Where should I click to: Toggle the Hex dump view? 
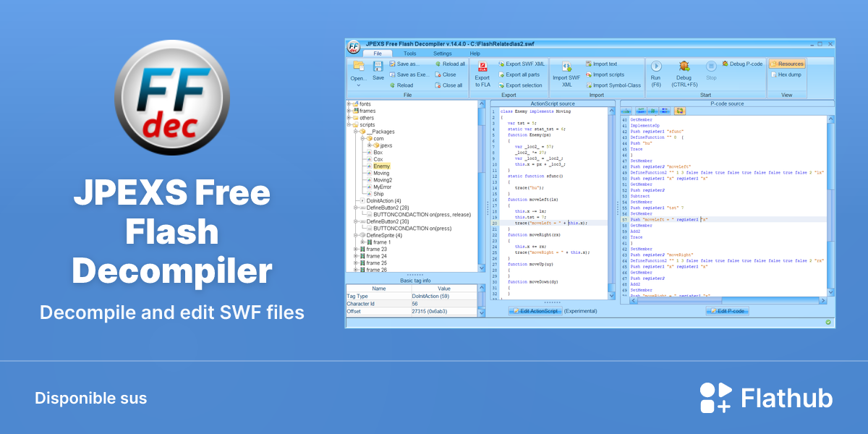(x=786, y=75)
